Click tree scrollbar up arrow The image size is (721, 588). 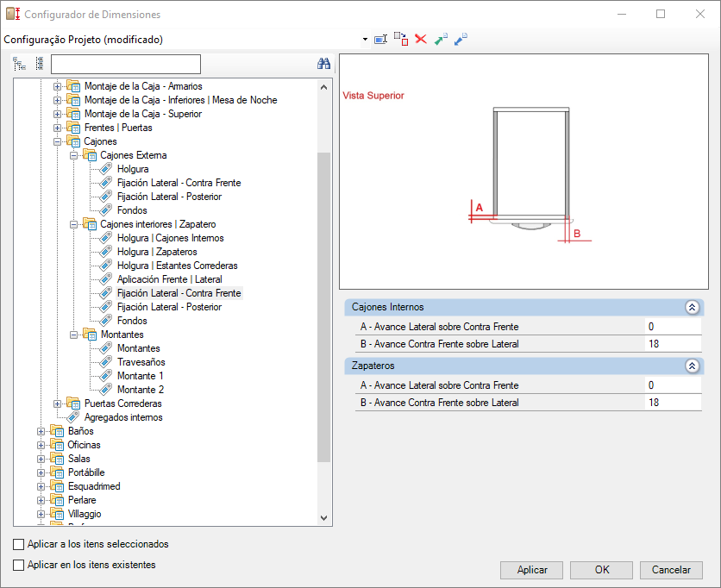[x=323, y=87]
